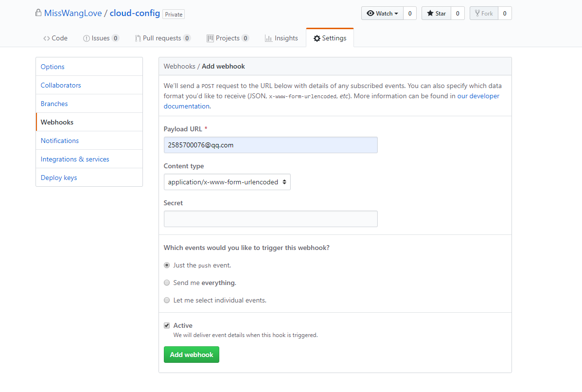The width and height of the screenshot is (582, 392).
Task: Open Branches in the settings sidebar
Action: [x=89, y=104]
